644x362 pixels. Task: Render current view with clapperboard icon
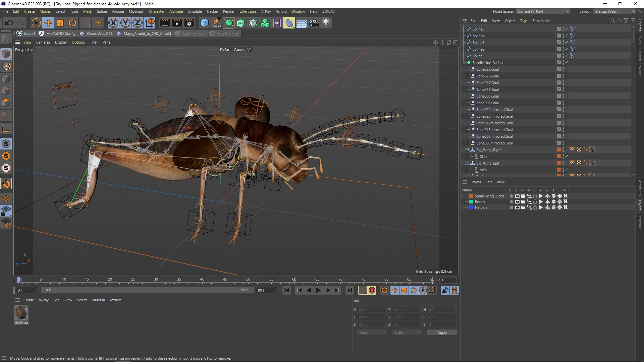(x=165, y=23)
